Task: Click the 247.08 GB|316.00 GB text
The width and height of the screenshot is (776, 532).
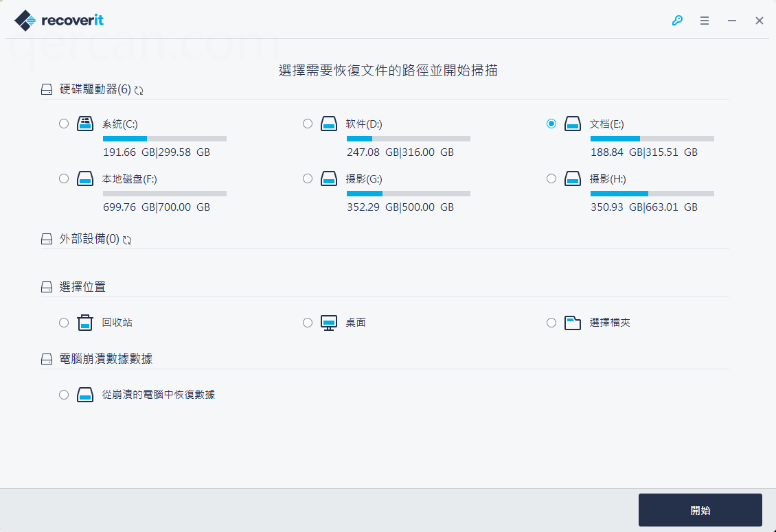Action: click(x=400, y=152)
